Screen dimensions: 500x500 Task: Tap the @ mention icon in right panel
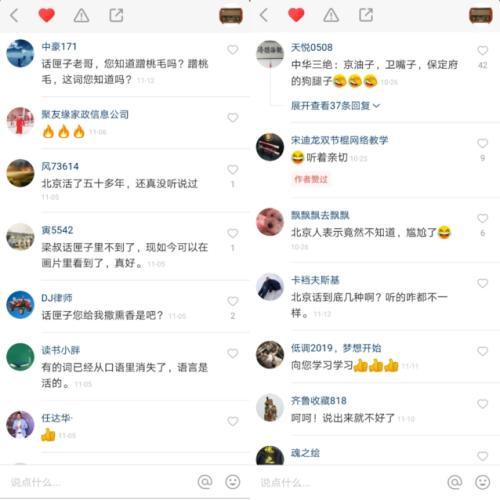click(x=454, y=482)
